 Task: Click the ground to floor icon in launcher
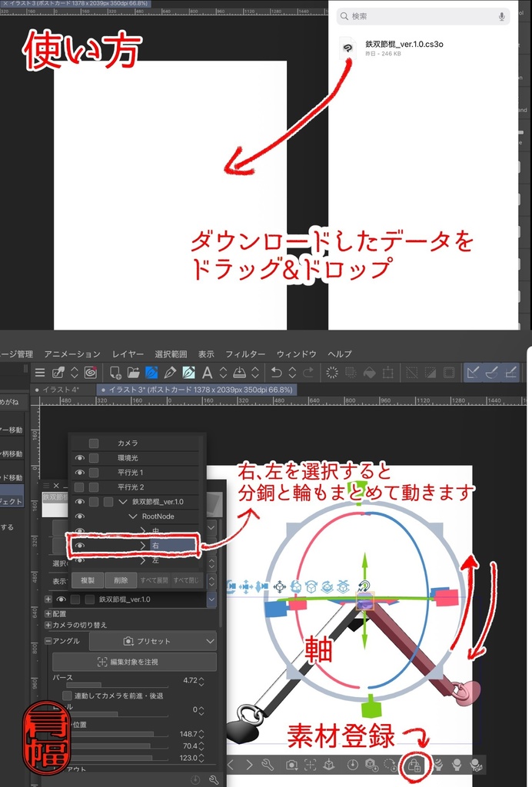(329, 765)
